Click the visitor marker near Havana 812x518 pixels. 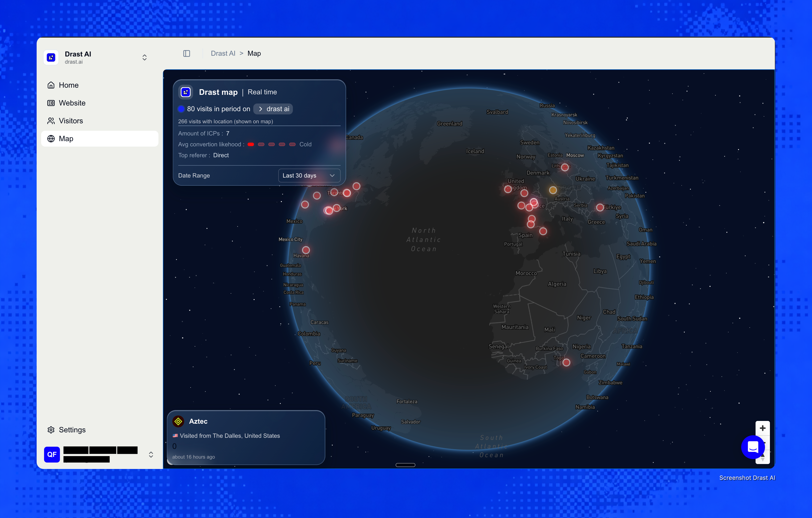click(306, 250)
